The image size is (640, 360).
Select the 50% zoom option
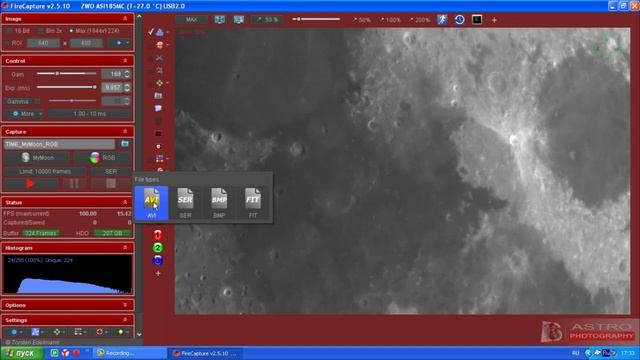(x=362, y=20)
